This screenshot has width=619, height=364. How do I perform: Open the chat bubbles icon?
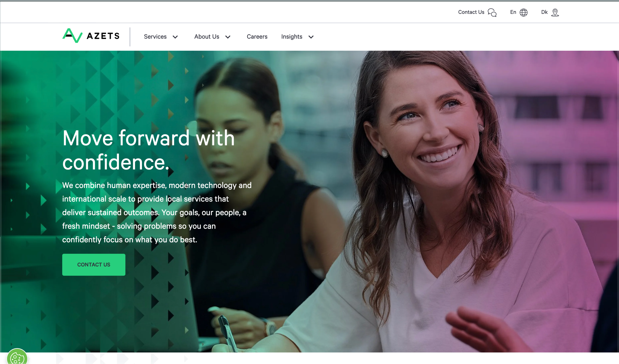[492, 12]
